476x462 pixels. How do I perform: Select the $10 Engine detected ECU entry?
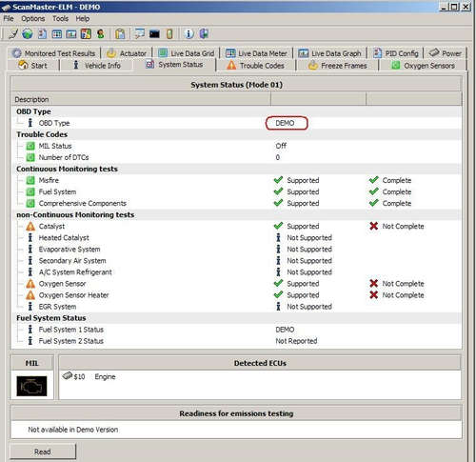pos(89,376)
